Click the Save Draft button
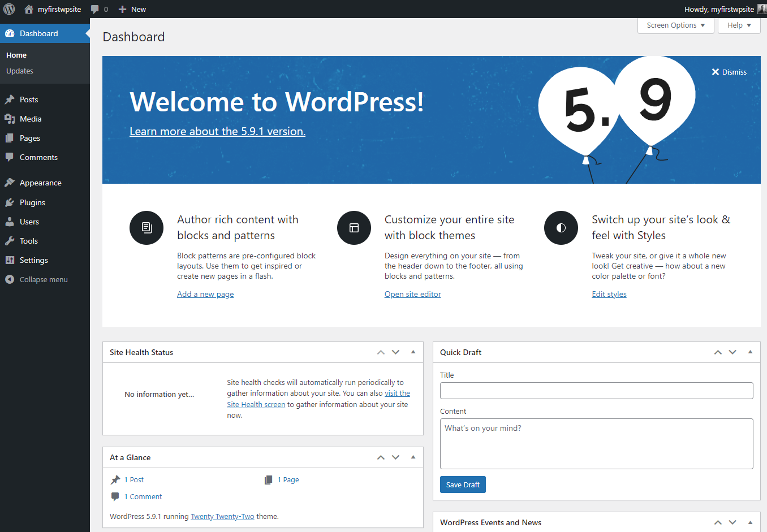This screenshot has width=767, height=532. 463,484
